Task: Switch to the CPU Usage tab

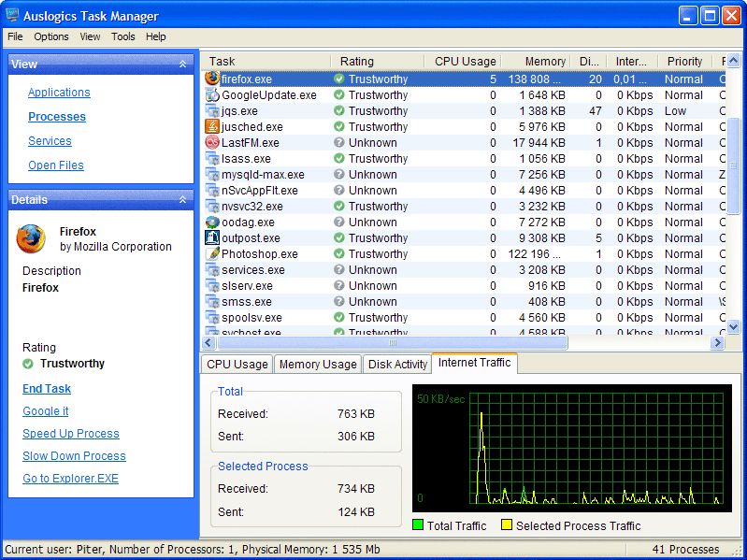Action: [x=237, y=365]
